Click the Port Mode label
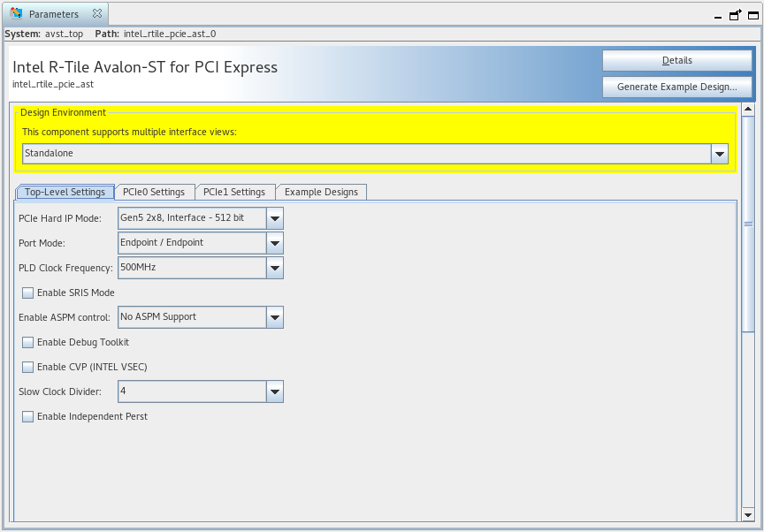The height and width of the screenshot is (532, 764). coord(42,243)
